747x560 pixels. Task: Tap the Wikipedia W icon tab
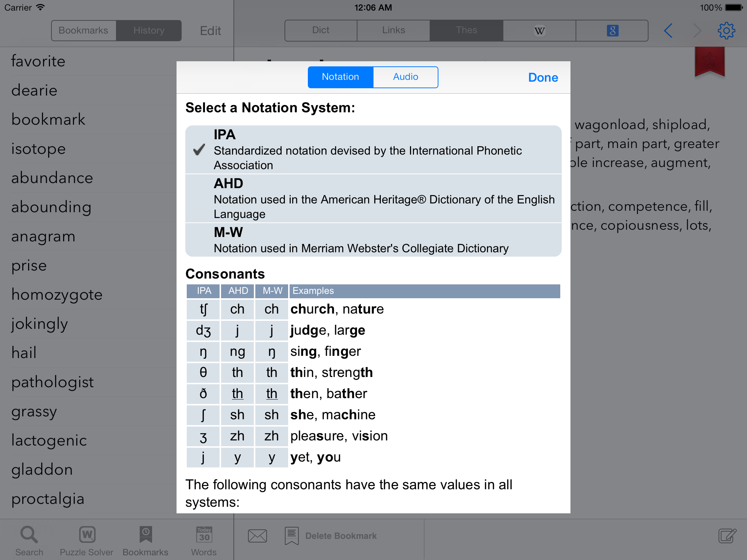[x=539, y=31]
